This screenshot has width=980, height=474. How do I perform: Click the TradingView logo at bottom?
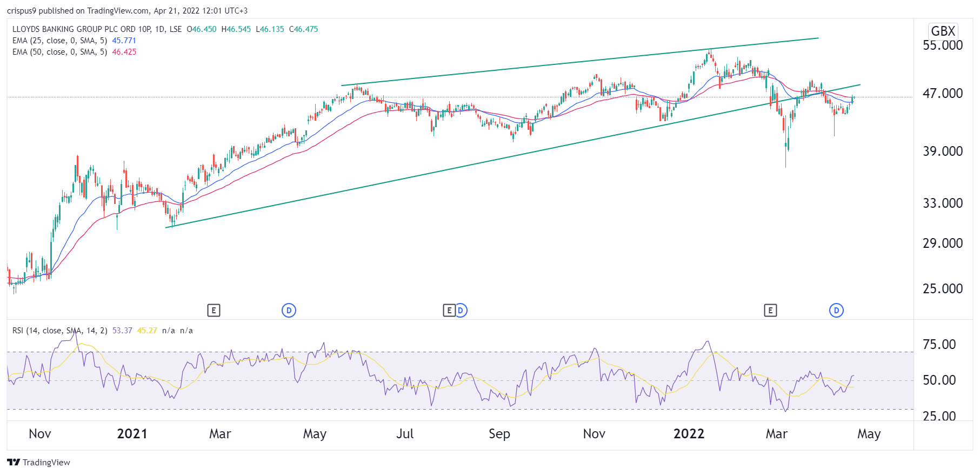[38, 462]
